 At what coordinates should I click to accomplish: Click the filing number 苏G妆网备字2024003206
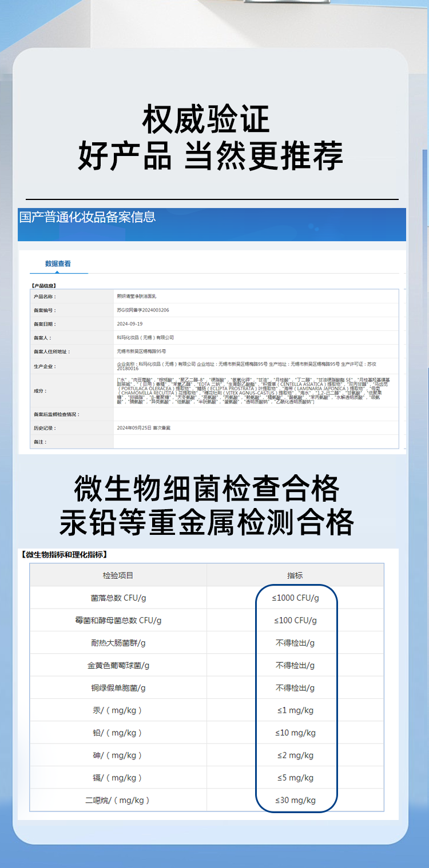coord(142,310)
